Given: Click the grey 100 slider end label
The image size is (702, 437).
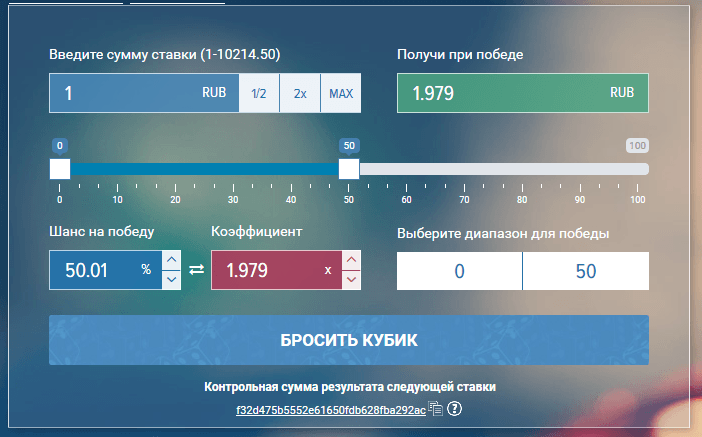Looking at the screenshot, I should (x=637, y=146).
